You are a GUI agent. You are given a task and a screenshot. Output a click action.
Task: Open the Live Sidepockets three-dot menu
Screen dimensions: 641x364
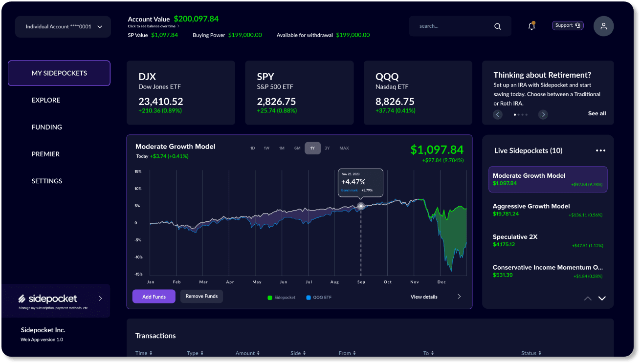coord(600,150)
